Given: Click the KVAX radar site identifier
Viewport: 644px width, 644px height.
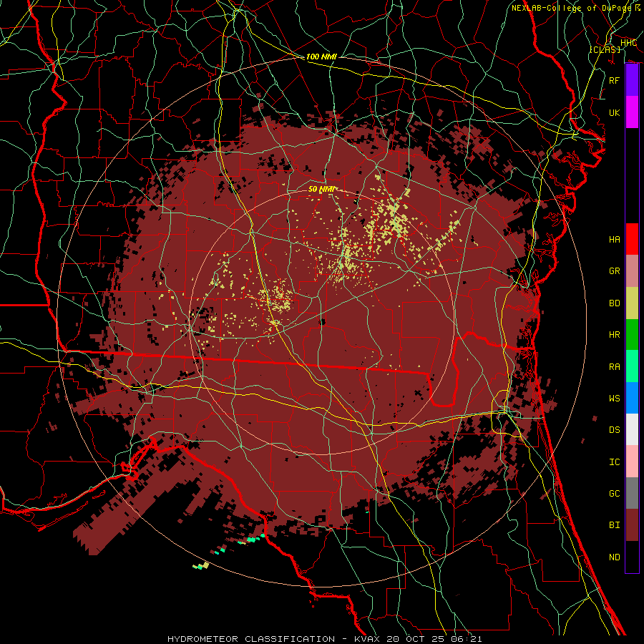Looking at the screenshot, I should click(x=369, y=639).
